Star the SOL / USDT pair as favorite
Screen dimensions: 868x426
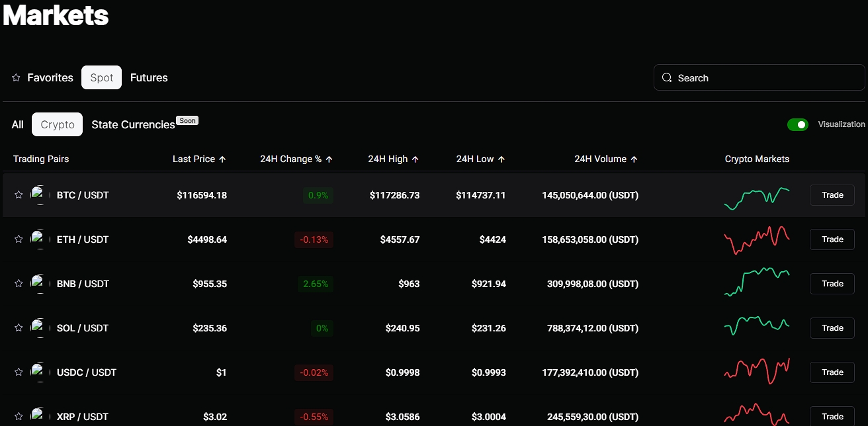click(19, 328)
